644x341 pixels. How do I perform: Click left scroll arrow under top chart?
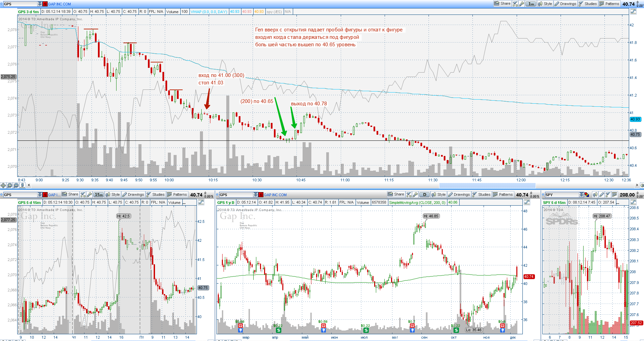click(x=29, y=185)
